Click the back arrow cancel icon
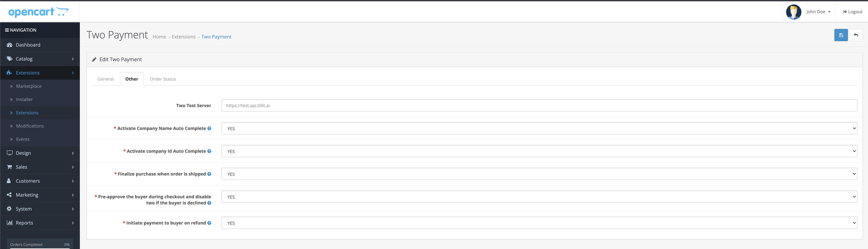The height and width of the screenshot is (249, 868). coord(856,35)
